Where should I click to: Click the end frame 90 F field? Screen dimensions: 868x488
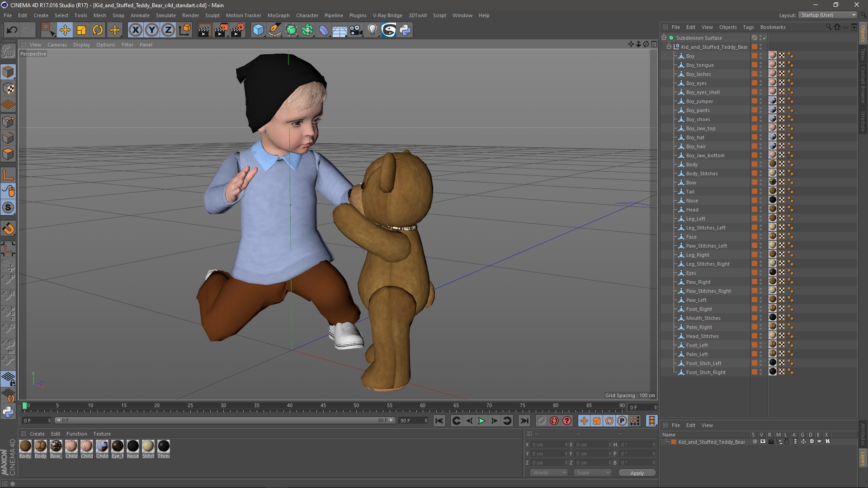click(413, 421)
